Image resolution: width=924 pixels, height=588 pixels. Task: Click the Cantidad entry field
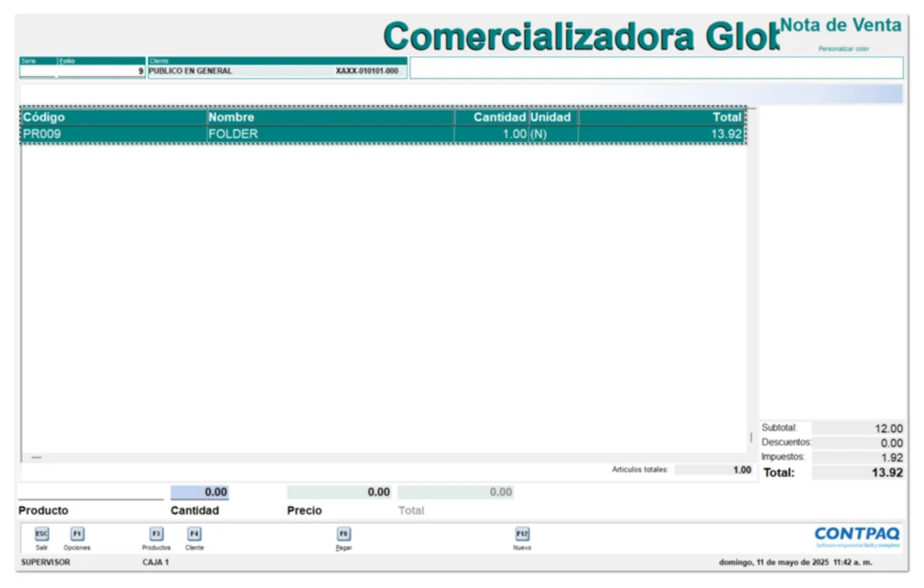tap(200, 492)
